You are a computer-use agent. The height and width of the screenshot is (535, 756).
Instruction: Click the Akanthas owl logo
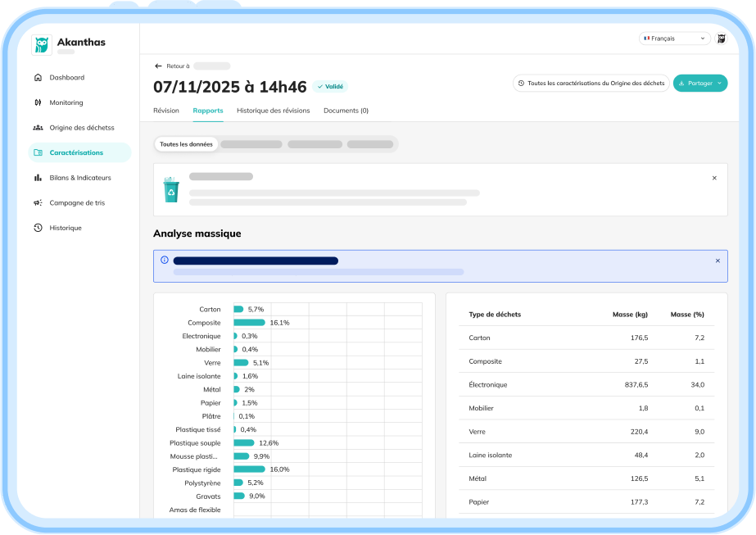42,45
